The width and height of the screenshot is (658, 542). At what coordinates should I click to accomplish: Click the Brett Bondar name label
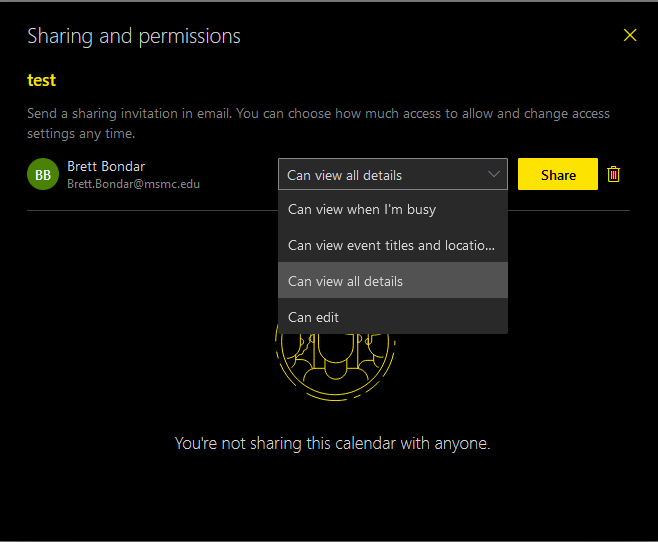point(106,167)
